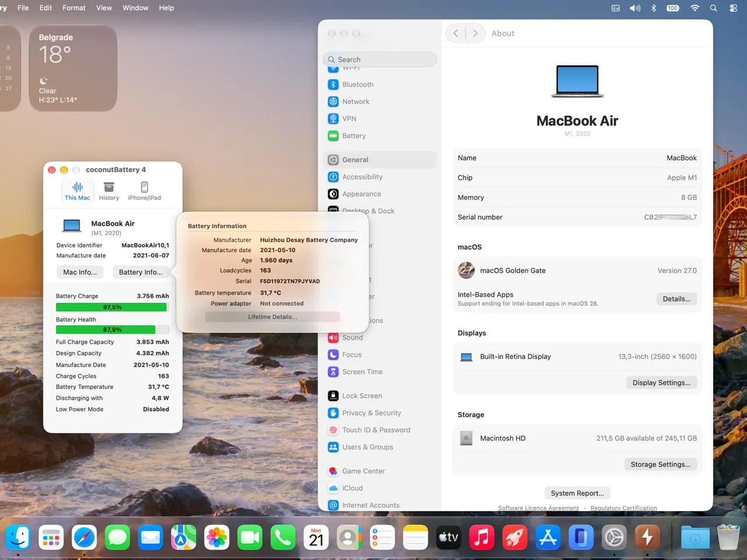Open Privacy & Security in sidebar

379,413
